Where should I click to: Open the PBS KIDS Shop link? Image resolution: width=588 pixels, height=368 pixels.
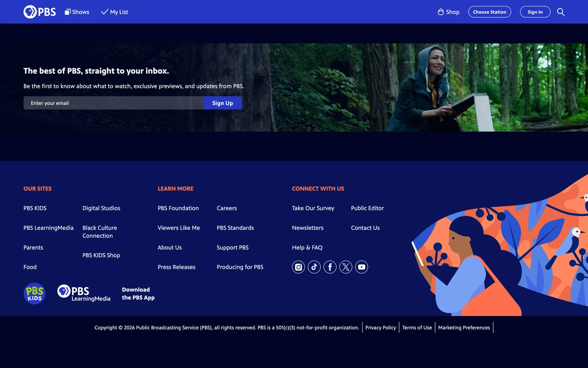tap(101, 255)
